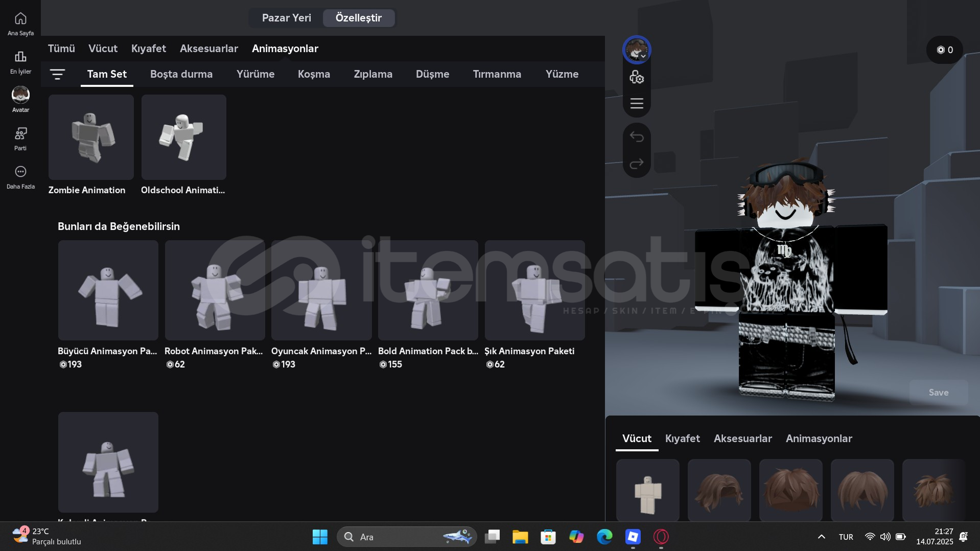
Task: Click Zombie Animation label text
Action: pos(87,190)
